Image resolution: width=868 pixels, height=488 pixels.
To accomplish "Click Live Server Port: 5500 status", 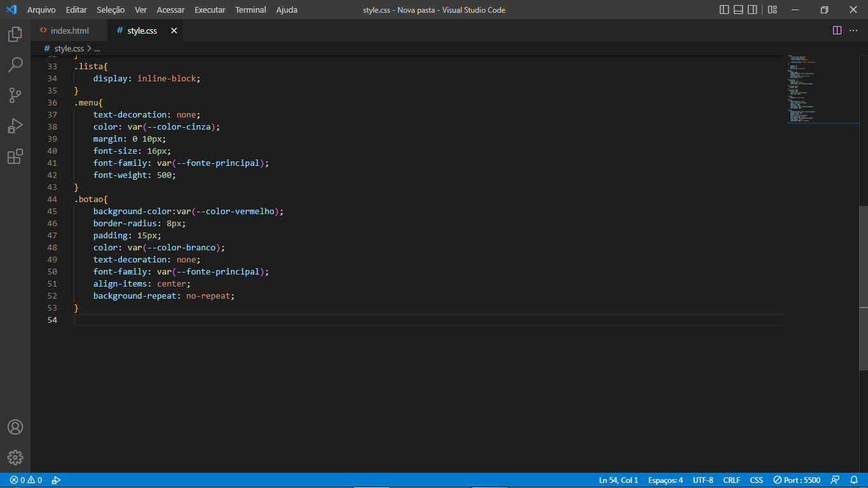I will pos(797,480).
